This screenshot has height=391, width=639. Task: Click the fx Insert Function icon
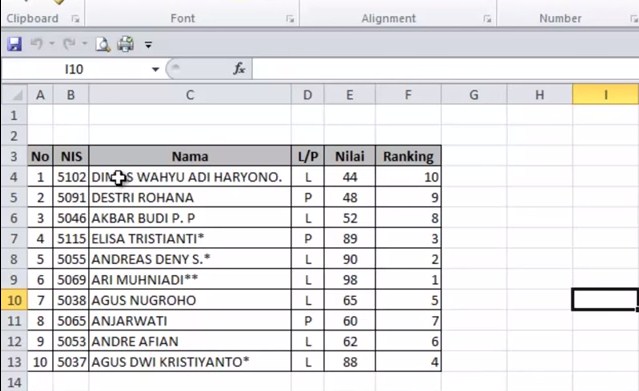239,68
